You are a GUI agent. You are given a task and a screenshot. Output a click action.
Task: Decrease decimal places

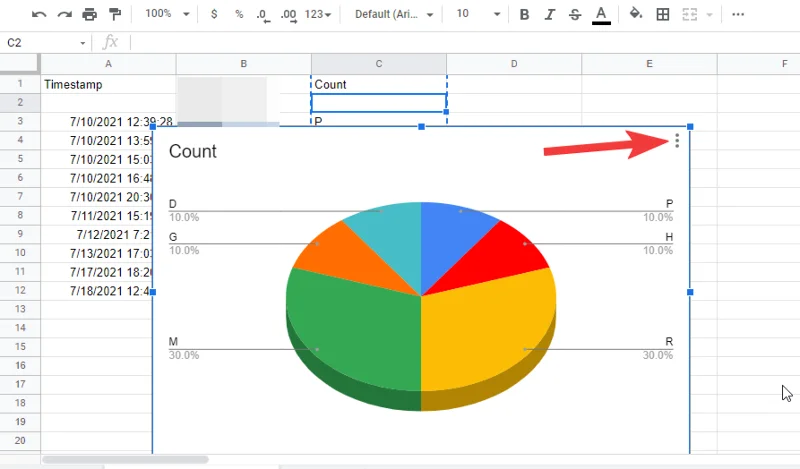(x=263, y=15)
